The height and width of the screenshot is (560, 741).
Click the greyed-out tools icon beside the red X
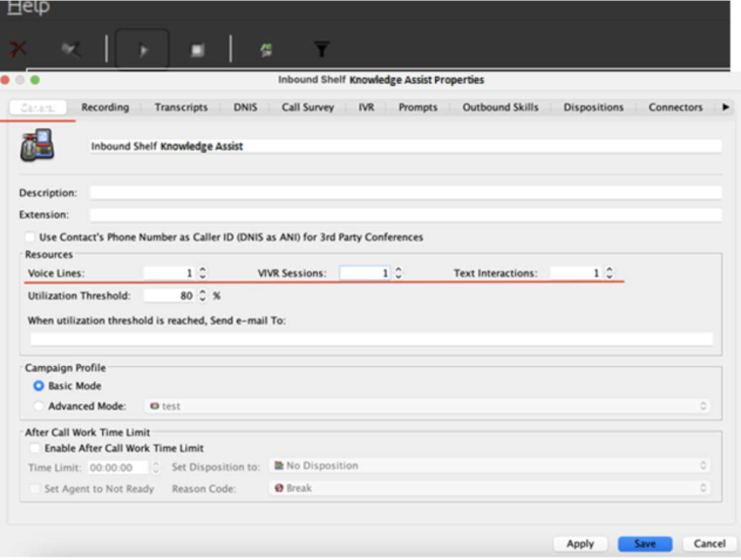(71, 50)
